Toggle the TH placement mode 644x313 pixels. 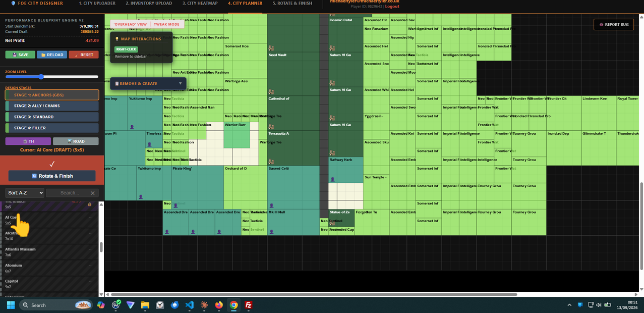[28, 141]
